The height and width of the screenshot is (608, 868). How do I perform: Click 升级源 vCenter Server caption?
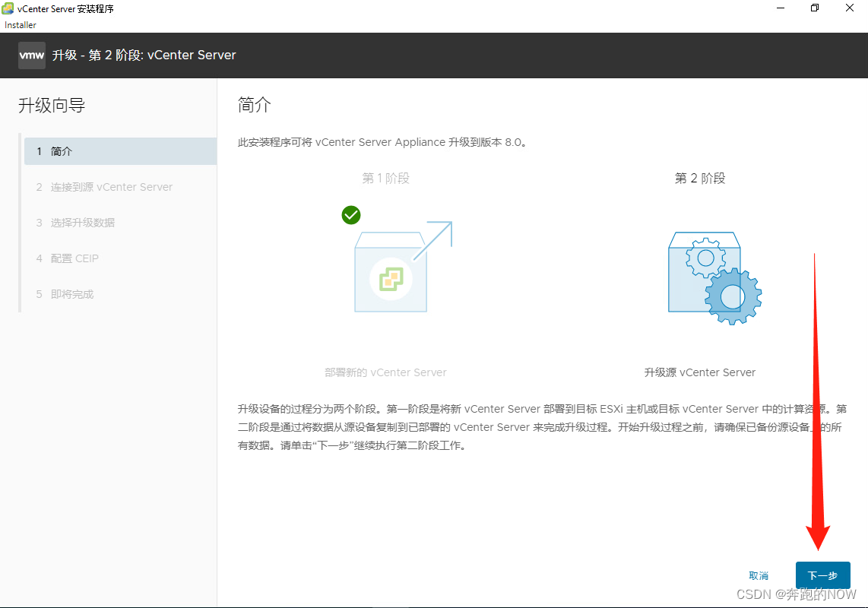click(x=700, y=372)
